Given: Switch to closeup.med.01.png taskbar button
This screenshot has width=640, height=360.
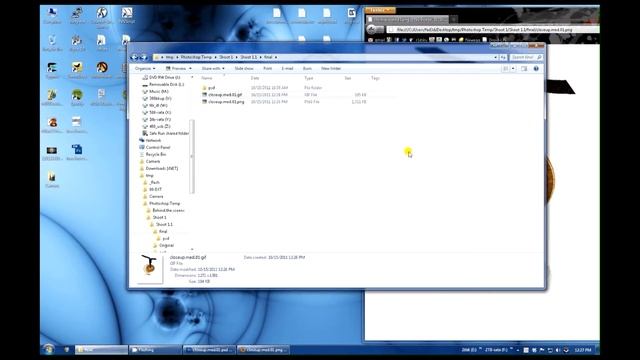Looking at the screenshot, I should pyautogui.click(x=263, y=350).
